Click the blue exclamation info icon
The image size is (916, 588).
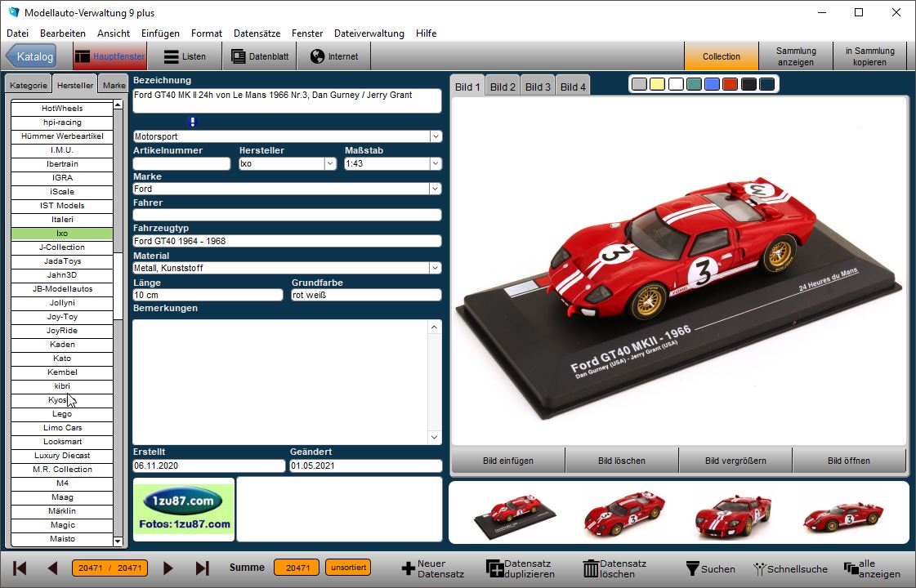point(193,122)
